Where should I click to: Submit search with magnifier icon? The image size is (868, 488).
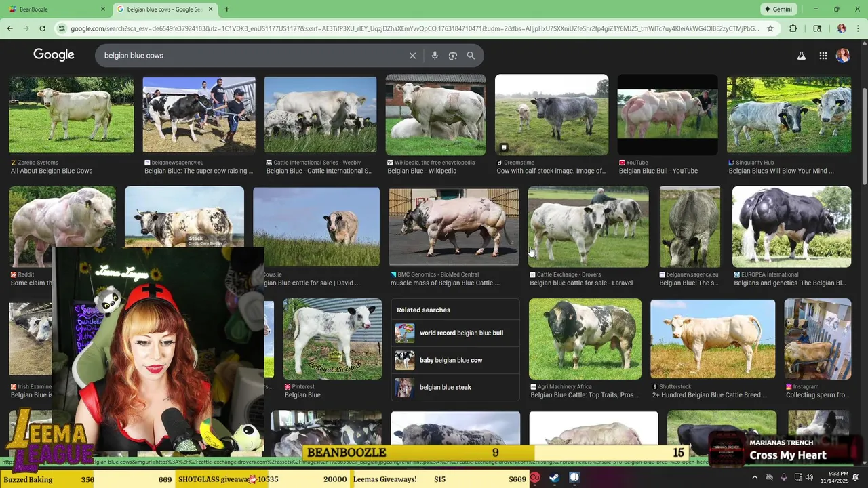471,56
